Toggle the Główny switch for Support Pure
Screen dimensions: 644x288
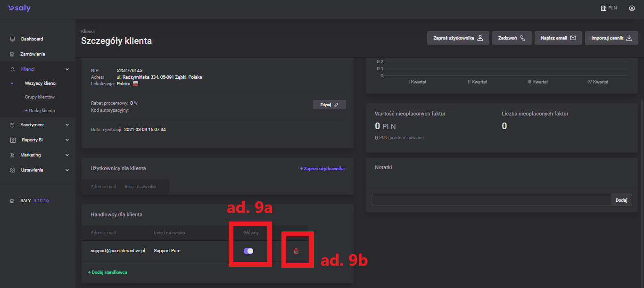(248, 251)
